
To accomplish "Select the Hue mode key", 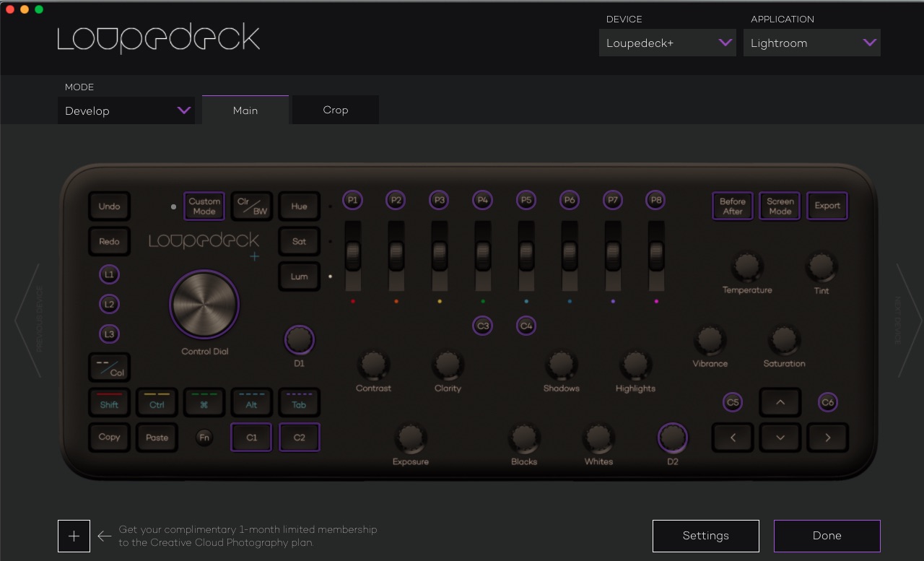I will tap(299, 206).
